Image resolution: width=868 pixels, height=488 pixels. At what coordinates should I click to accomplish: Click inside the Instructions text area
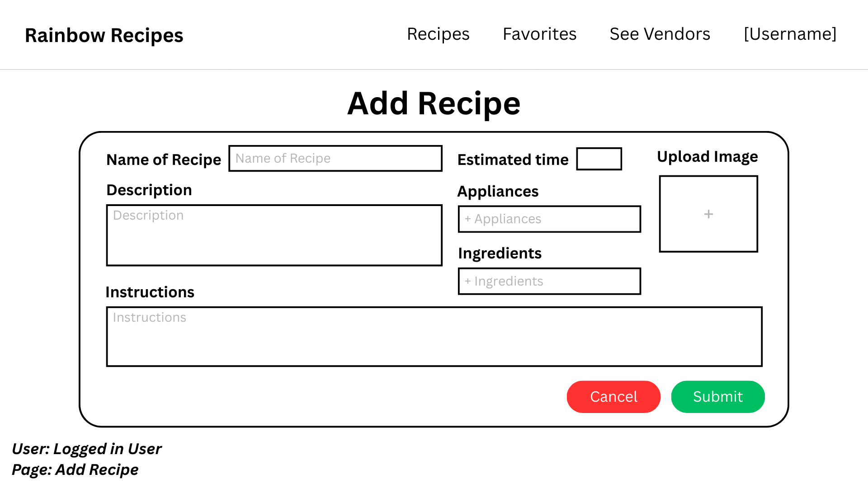(x=434, y=337)
